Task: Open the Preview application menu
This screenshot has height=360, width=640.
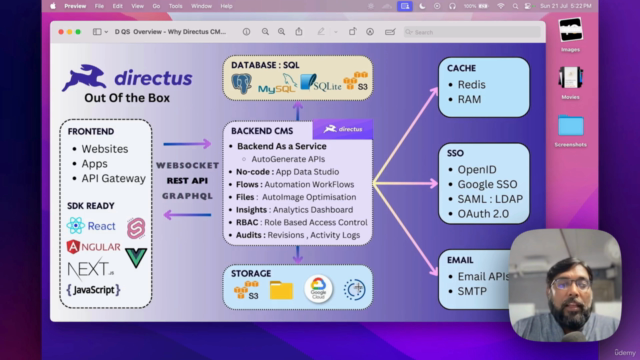Action: 75,6
